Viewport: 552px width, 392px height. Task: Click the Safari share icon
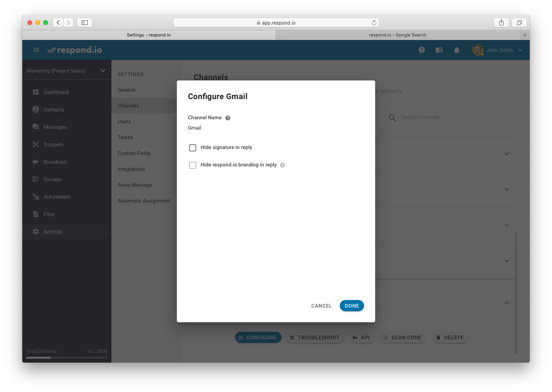coord(501,23)
